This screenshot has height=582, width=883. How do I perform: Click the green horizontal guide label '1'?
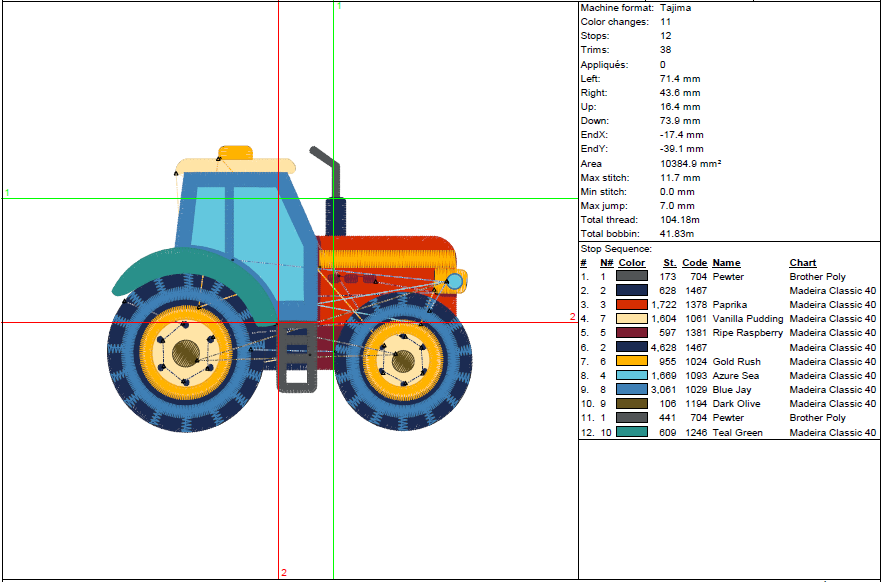(7, 193)
